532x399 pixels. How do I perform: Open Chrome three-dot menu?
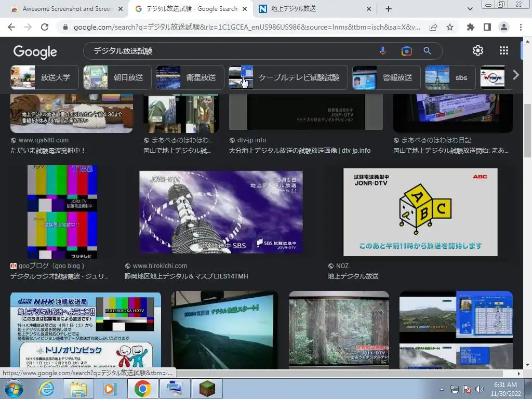pyautogui.click(x=521, y=27)
